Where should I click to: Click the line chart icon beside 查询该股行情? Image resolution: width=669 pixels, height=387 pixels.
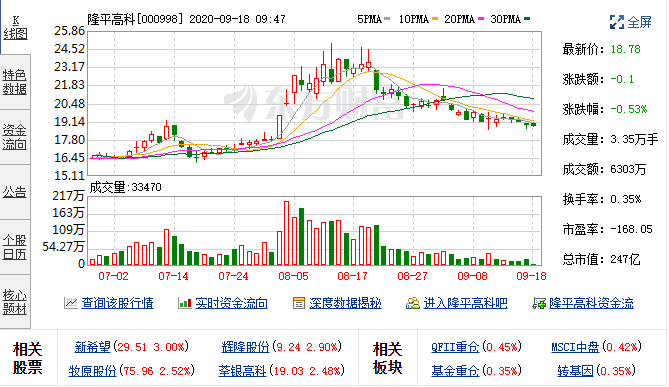70,303
